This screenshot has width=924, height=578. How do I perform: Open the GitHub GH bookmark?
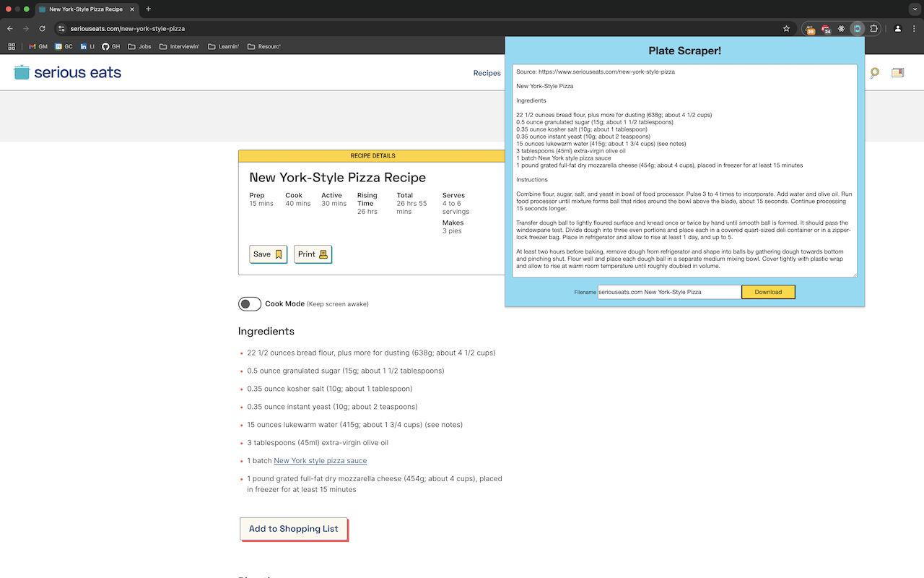coord(111,47)
